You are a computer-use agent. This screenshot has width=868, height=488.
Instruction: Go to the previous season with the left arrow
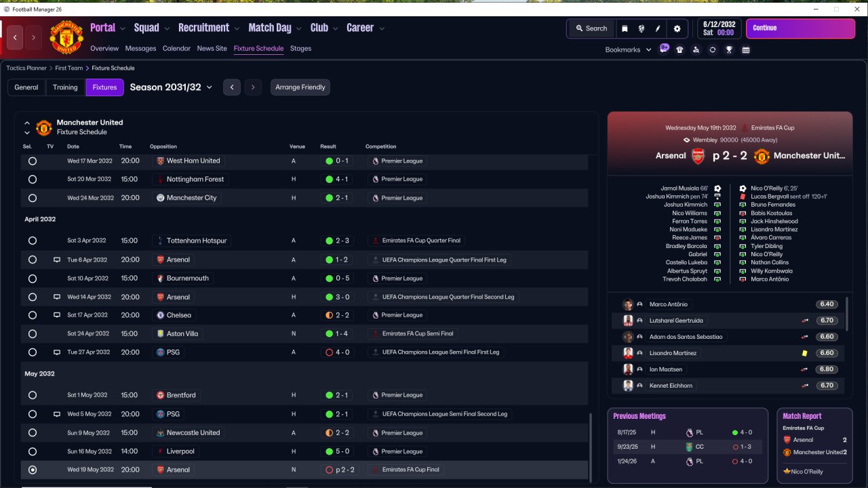click(232, 87)
